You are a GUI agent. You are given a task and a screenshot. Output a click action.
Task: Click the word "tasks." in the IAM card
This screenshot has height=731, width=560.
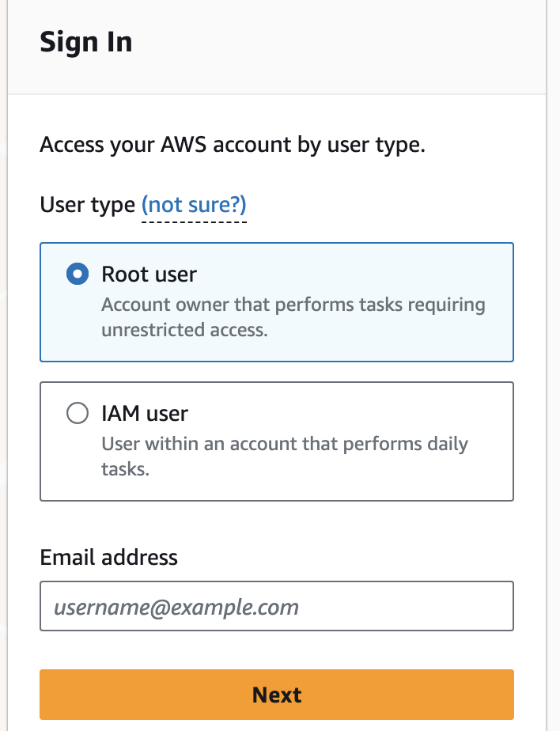point(125,469)
